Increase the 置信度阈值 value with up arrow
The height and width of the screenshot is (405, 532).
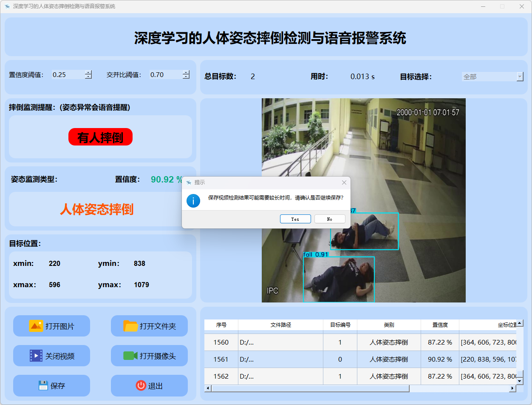(88, 72)
